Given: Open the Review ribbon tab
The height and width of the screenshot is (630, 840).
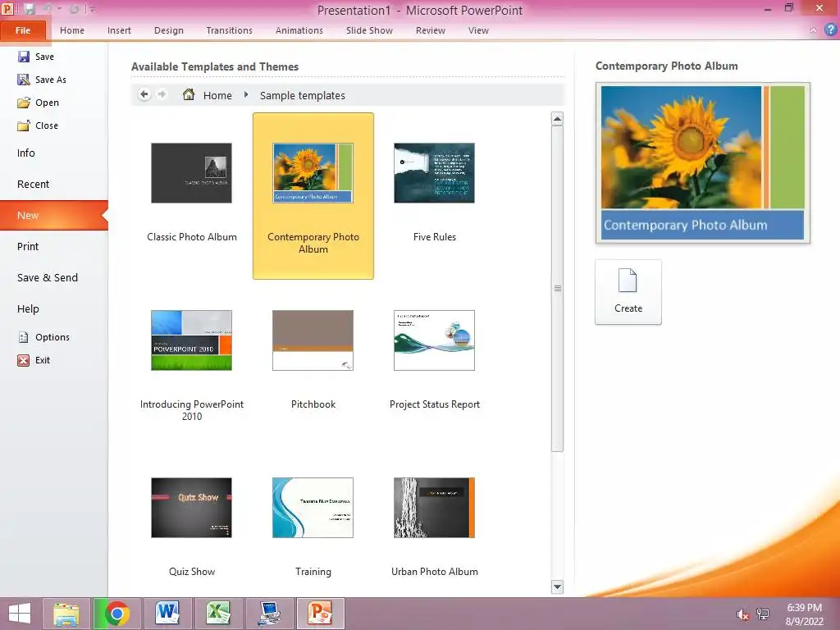Looking at the screenshot, I should (430, 30).
